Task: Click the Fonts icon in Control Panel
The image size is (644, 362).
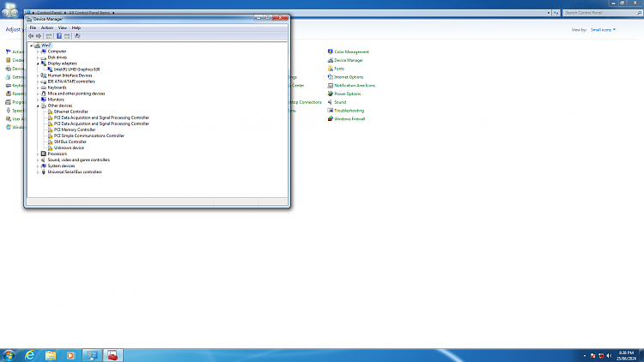Action: pyautogui.click(x=331, y=69)
